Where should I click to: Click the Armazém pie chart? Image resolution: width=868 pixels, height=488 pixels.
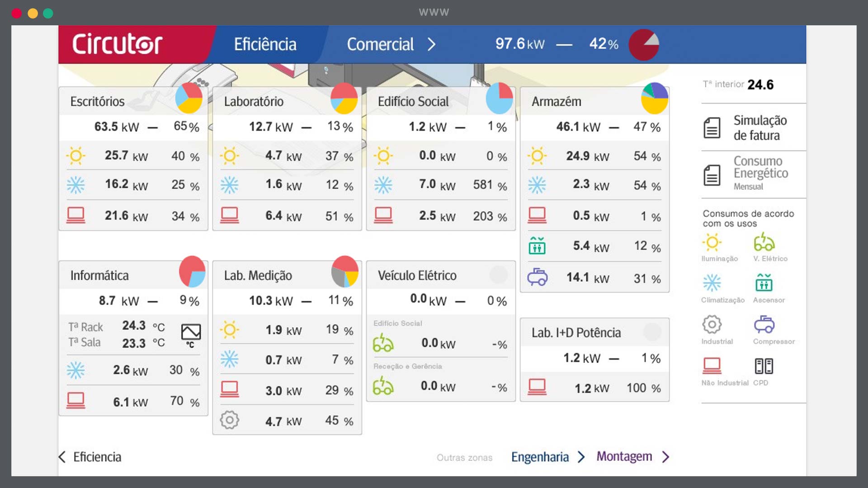[654, 98]
